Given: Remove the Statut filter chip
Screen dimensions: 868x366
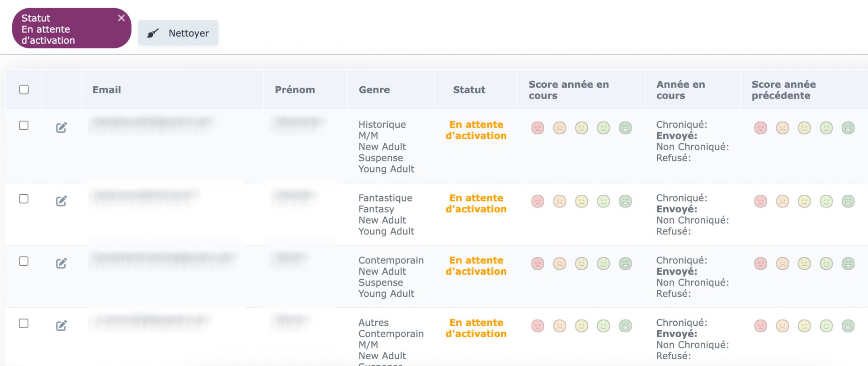Looking at the screenshot, I should (121, 18).
